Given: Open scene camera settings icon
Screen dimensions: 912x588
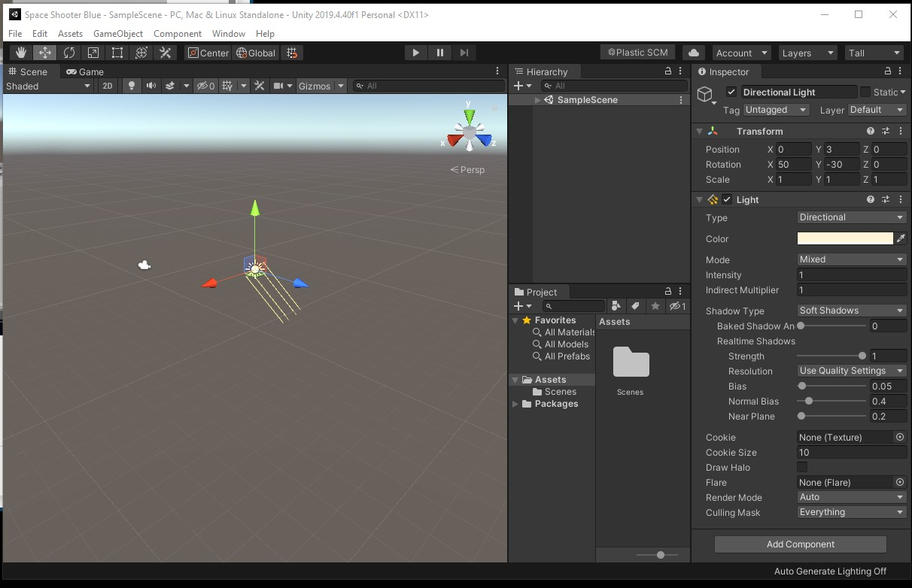Looking at the screenshot, I should point(278,86).
